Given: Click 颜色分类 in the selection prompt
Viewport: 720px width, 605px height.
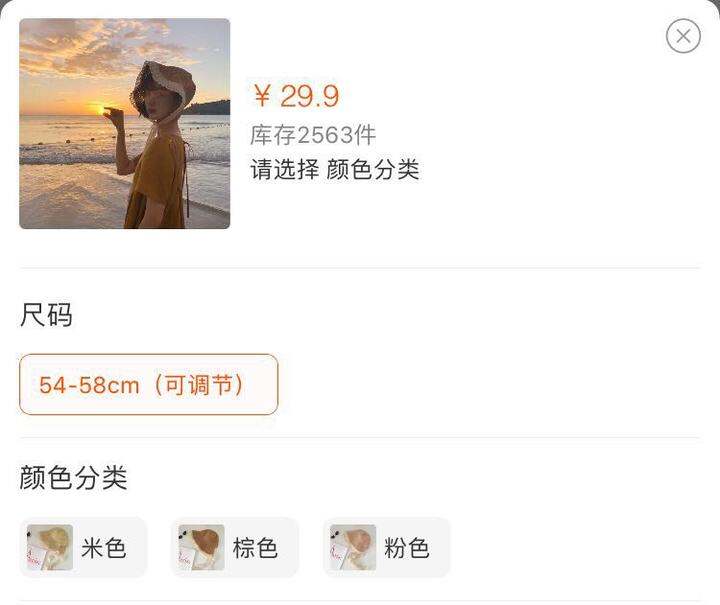Looking at the screenshot, I should click(373, 169).
